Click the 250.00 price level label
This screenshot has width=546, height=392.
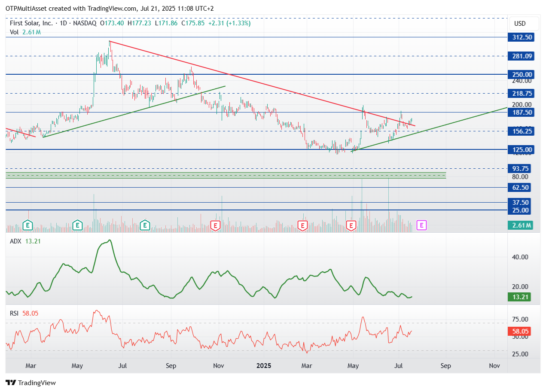point(521,74)
